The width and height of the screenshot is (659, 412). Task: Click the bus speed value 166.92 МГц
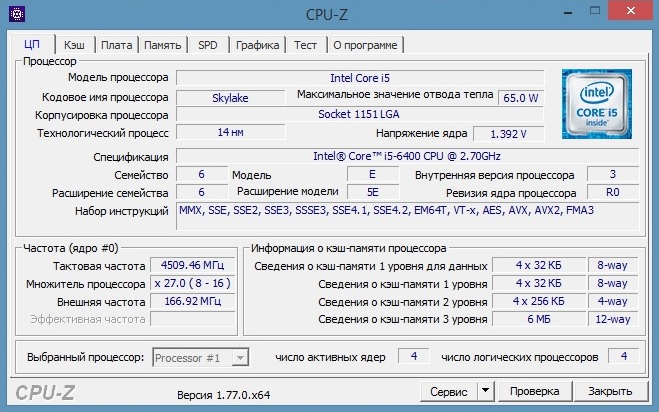pos(192,301)
